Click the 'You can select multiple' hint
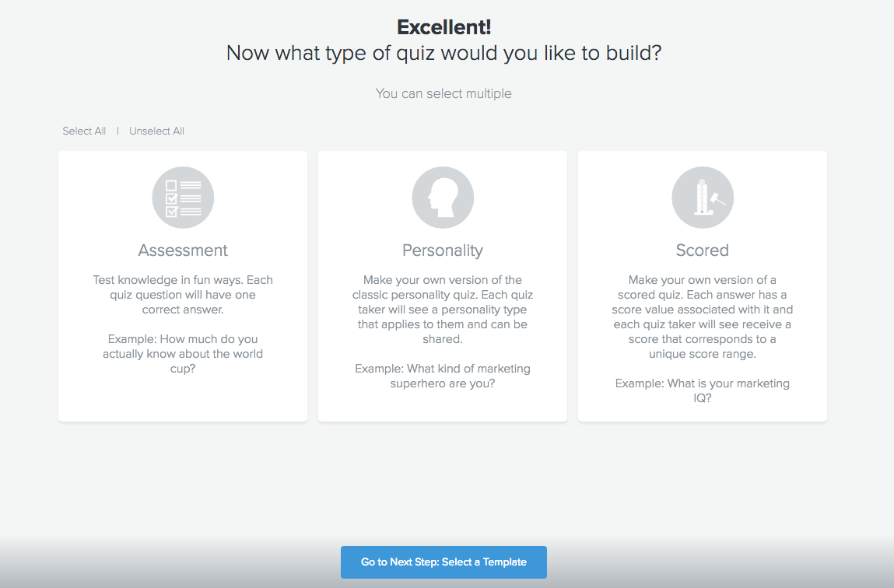Viewport: 894px width, 588px height. [x=443, y=94]
